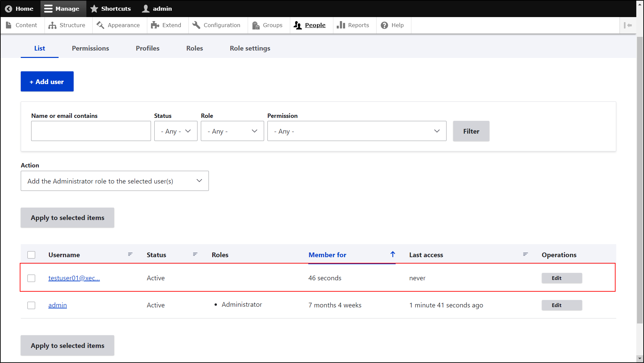Screen dimensions: 644x363
Task: Open the Extend puzzle icon
Action: [155, 25]
